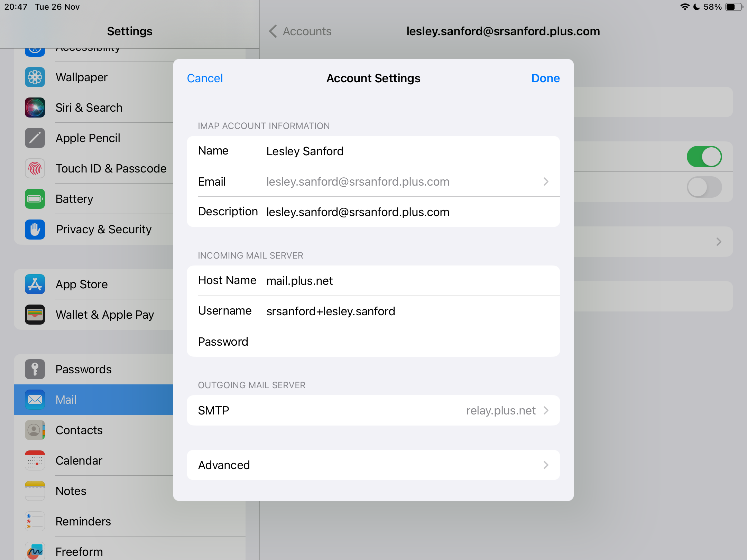Open Wallpaper settings

click(93, 77)
